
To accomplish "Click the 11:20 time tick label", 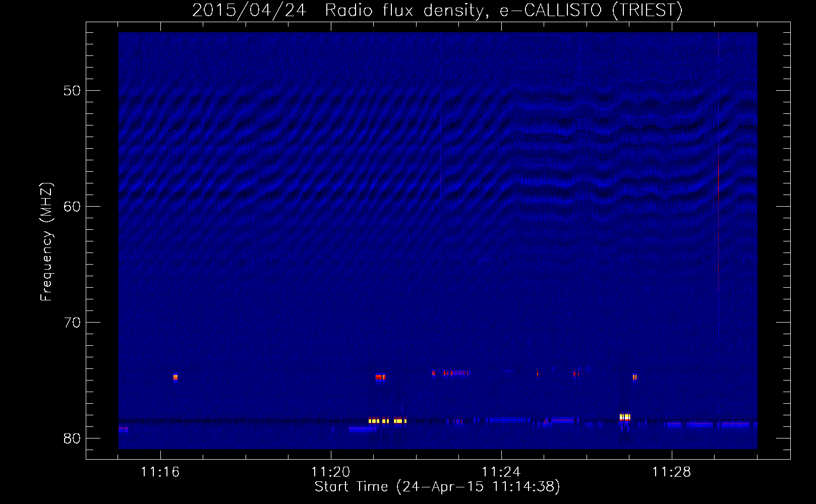I will point(330,472).
